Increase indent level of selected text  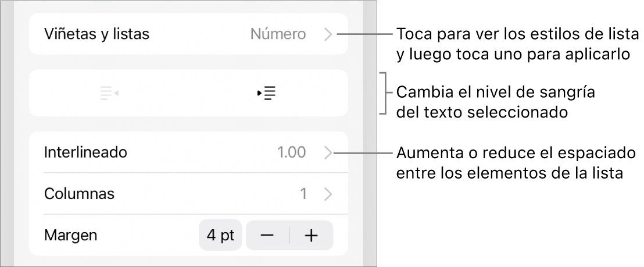267,94
